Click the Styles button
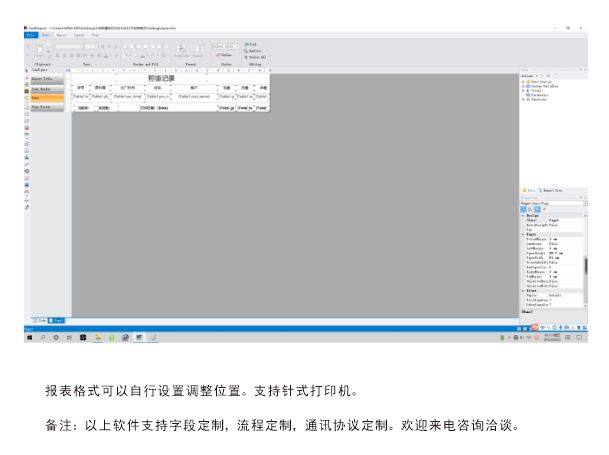 tap(224, 55)
